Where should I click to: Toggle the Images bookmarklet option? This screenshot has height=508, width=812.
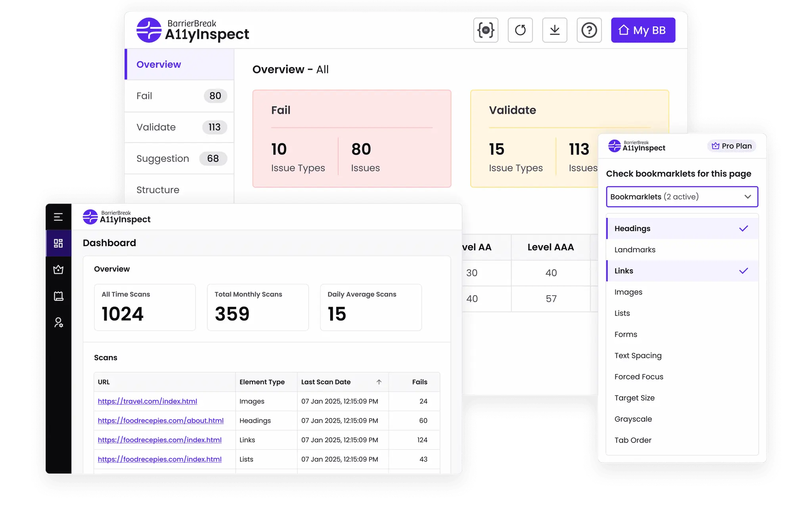coord(682,292)
